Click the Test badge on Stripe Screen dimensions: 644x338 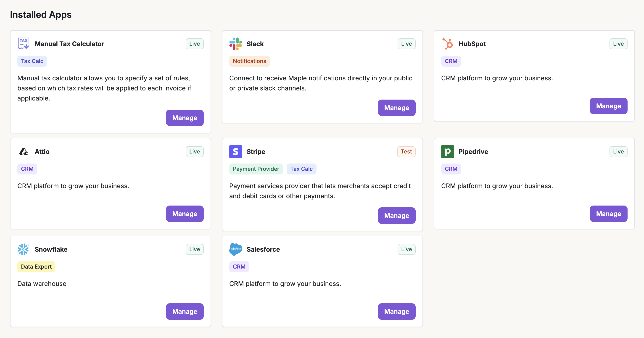406,151
